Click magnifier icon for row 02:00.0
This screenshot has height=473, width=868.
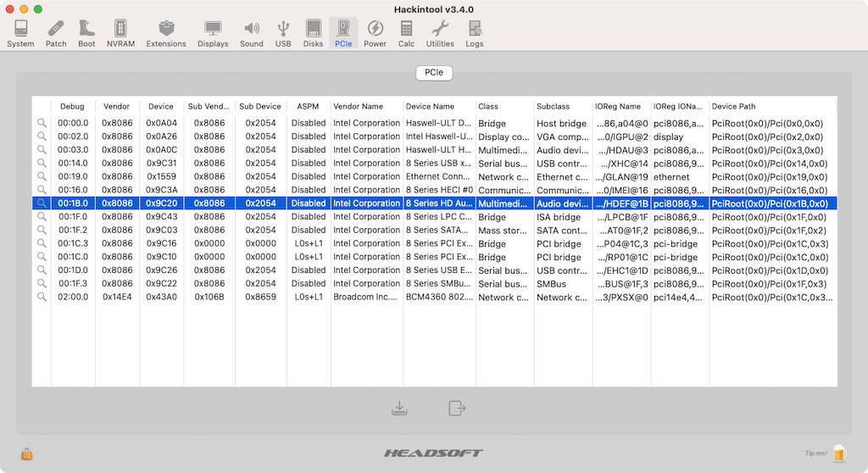(42, 297)
